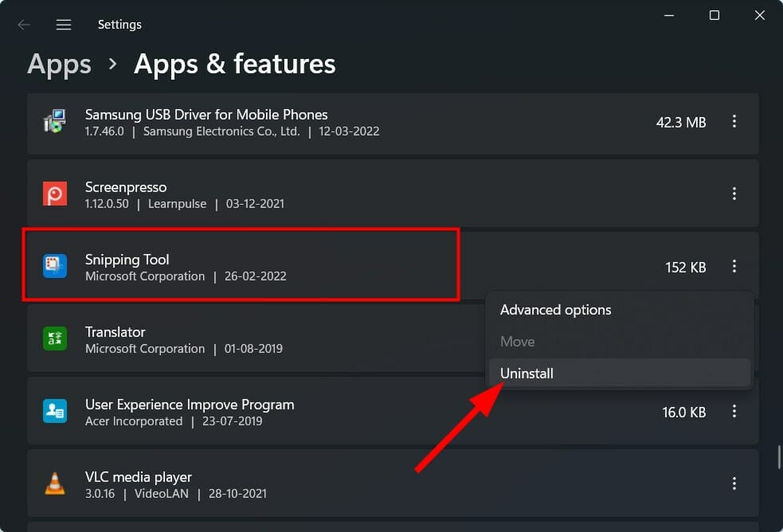Viewport: 783px width, 532px height.
Task: Open Advanced options for Snipping Tool
Action: coord(555,310)
